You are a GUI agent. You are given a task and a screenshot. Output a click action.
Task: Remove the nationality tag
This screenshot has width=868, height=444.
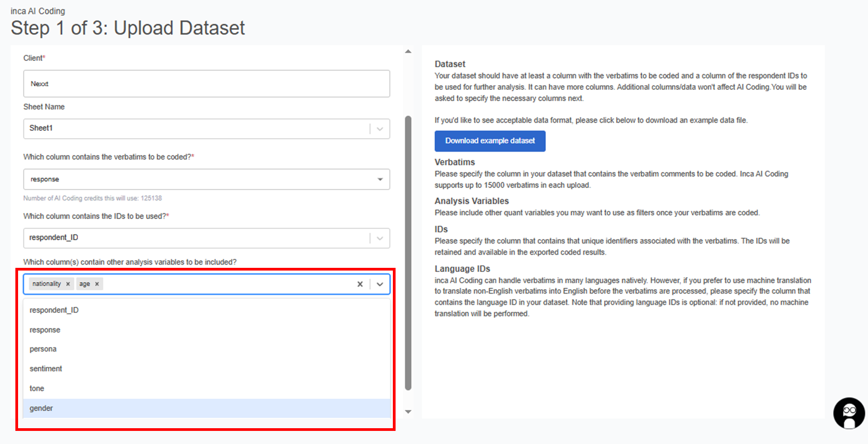68,284
